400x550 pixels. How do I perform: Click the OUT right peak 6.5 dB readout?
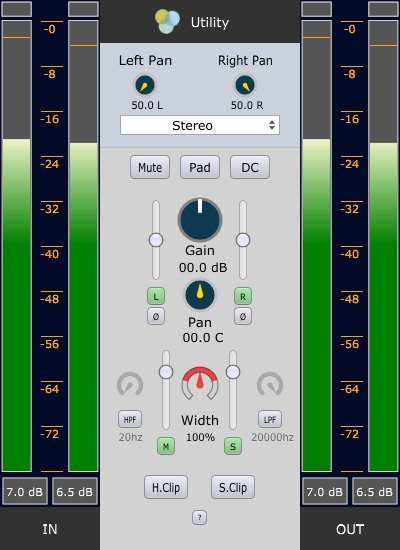click(375, 491)
